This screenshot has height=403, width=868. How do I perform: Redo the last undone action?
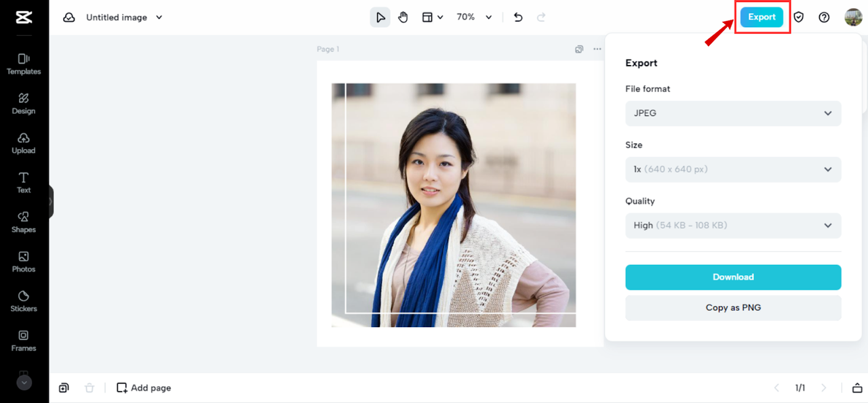[x=541, y=18]
